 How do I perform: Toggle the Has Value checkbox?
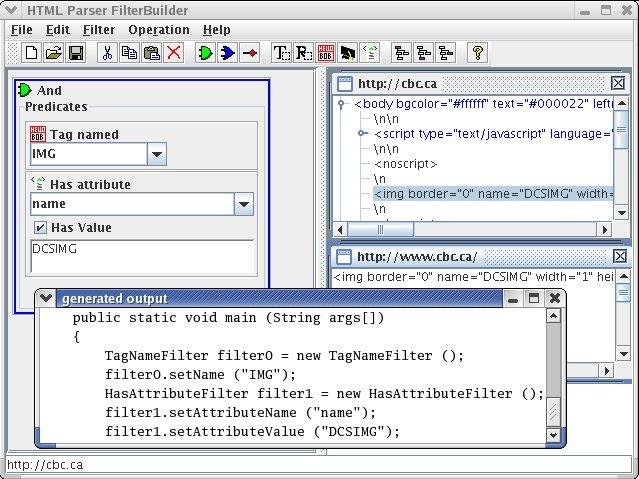pyautogui.click(x=40, y=227)
